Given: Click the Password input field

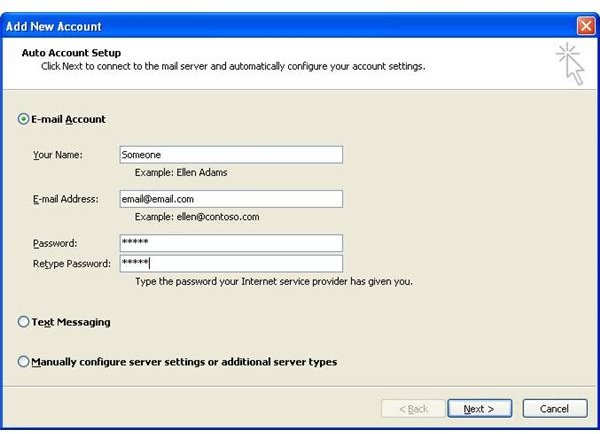Looking at the screenshot, I should click(x=231, y=243).
